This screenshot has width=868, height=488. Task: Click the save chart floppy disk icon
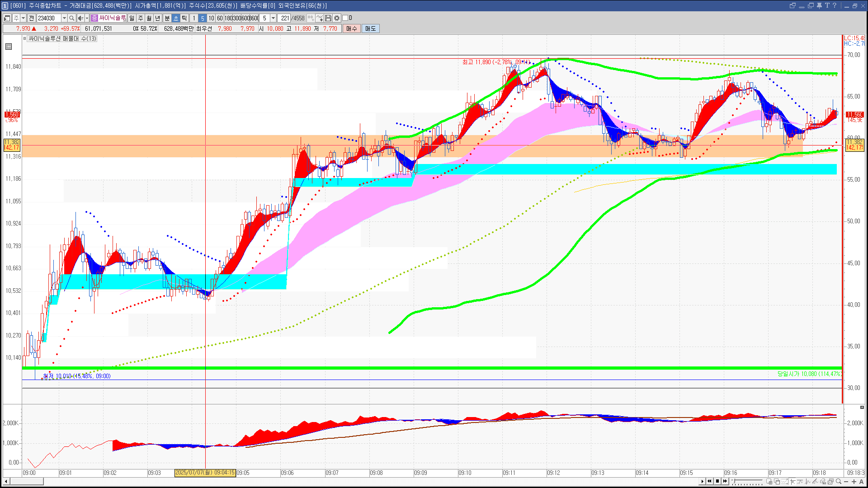(328, 18)
